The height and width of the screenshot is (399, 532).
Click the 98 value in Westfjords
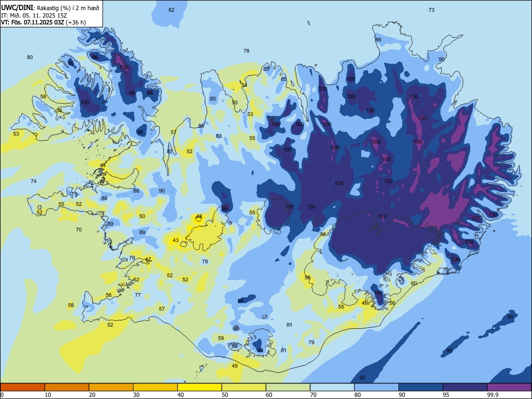pos(132,93)
